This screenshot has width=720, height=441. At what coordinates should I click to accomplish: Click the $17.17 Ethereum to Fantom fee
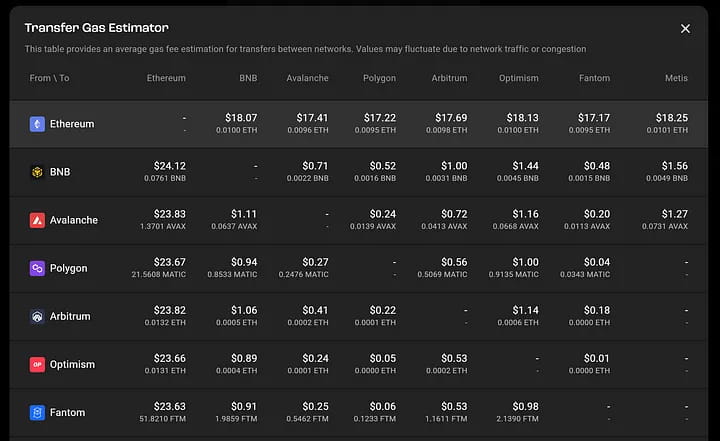594,118
